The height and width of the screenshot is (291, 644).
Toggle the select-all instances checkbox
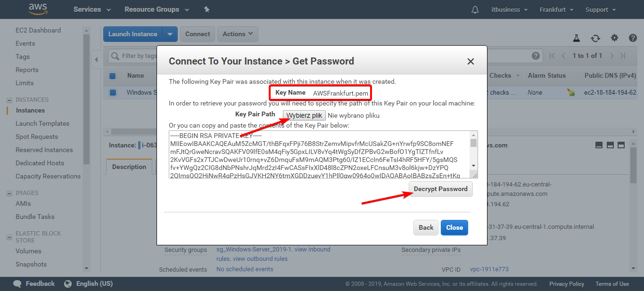point(113,76)
